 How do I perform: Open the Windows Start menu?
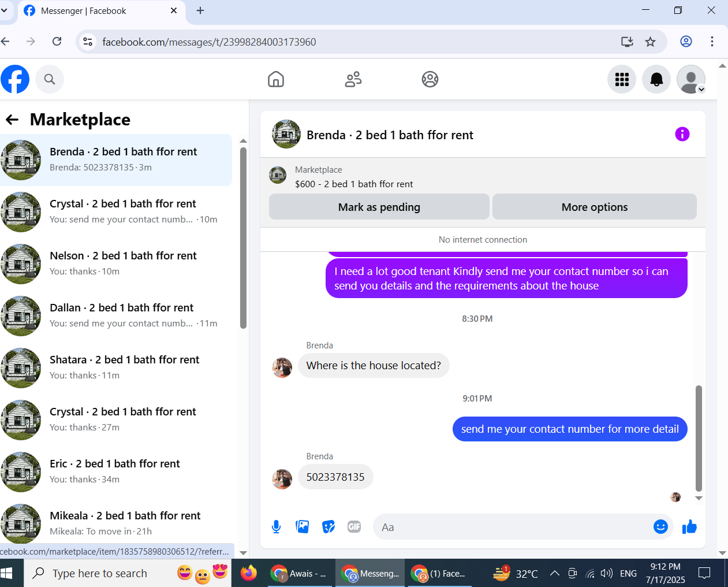pos(7,573)
